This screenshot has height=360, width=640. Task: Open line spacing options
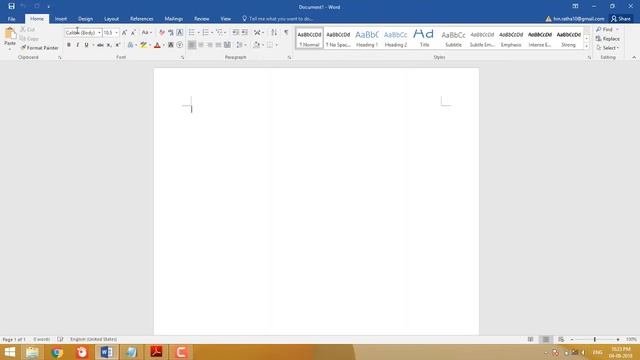pos(241,45)
